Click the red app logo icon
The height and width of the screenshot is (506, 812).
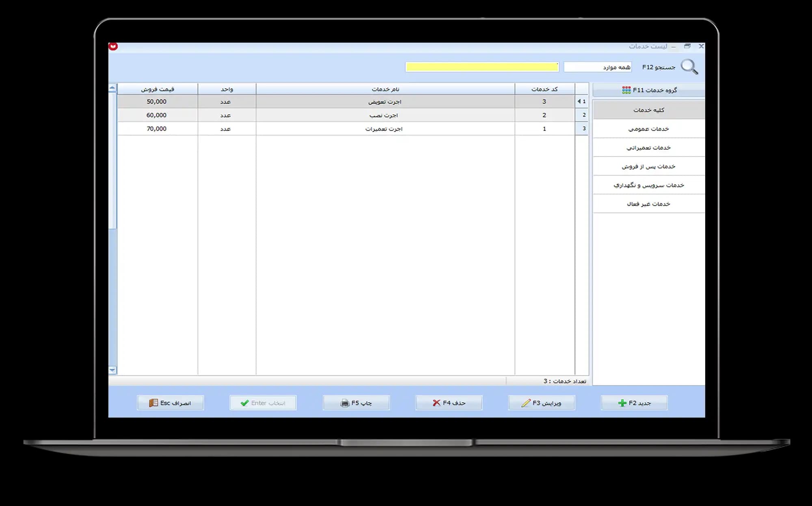click(x=113, y=46)
